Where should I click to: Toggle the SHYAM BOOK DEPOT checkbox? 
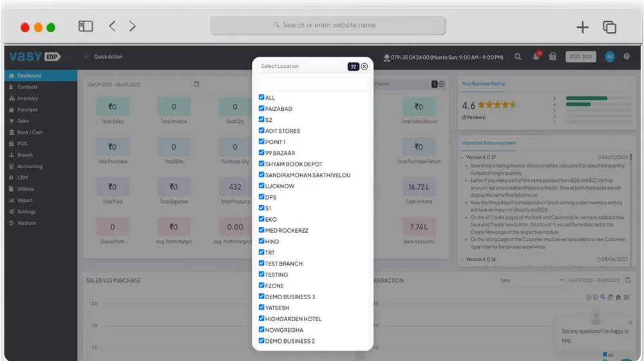(x=261, y=164)
